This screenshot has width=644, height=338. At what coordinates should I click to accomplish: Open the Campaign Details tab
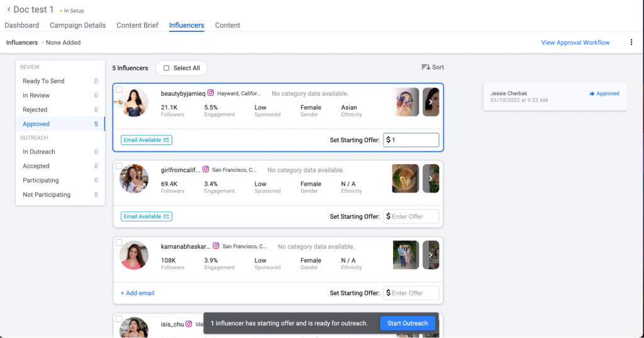click(x=77, y=25)
